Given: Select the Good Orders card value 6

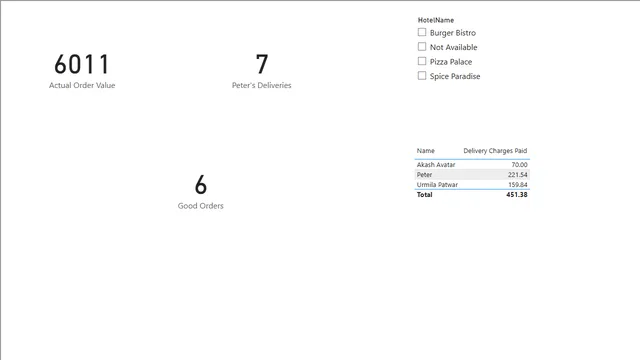Looking at the screenshot, I should 200,185.
